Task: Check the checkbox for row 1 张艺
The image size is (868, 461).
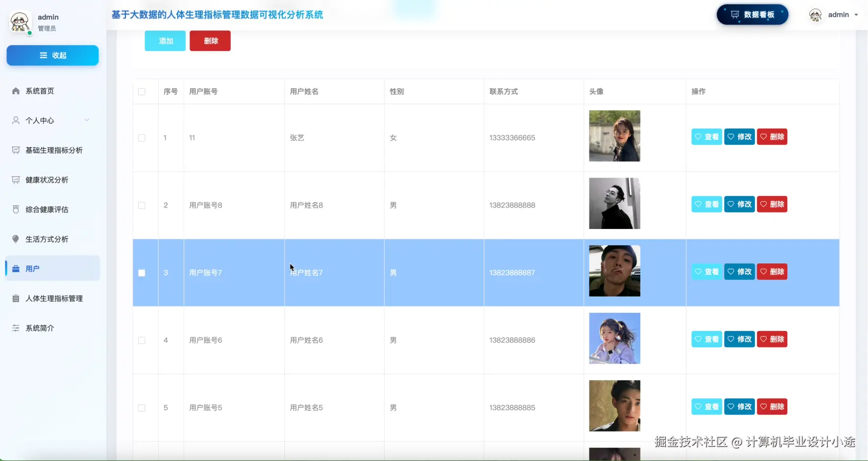Action: pos(141,138)
